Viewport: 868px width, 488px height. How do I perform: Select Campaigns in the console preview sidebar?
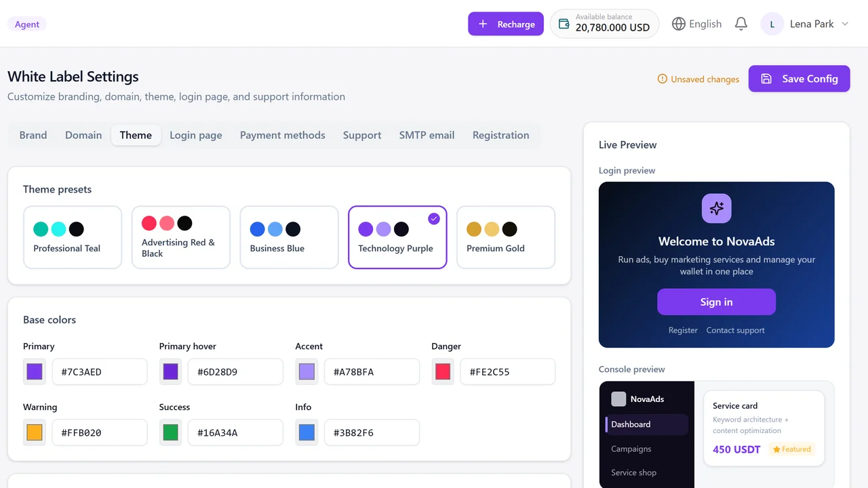[x=646, y=449]
